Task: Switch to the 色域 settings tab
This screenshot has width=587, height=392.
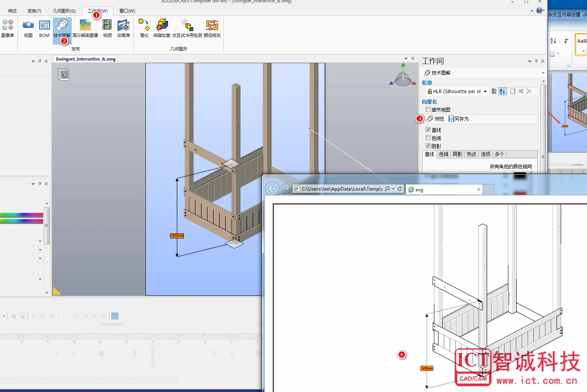Action: point(443,154)
